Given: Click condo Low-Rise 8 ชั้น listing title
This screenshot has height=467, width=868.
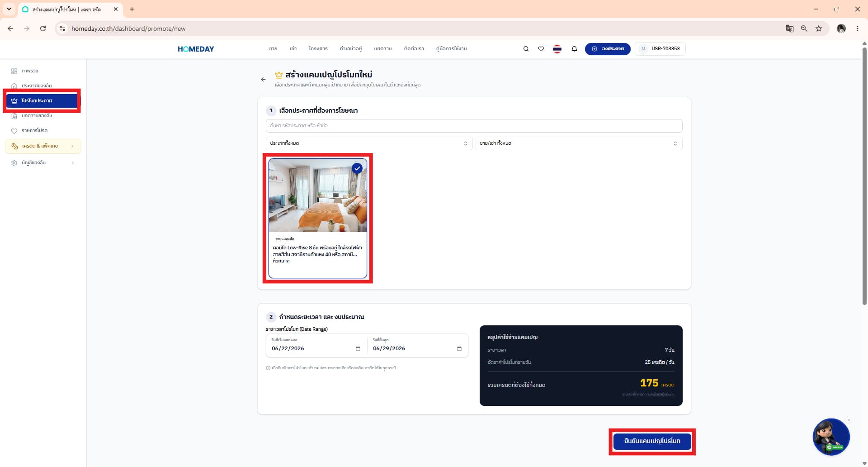Looking at the screenshot, I should (x=317, y=254).
